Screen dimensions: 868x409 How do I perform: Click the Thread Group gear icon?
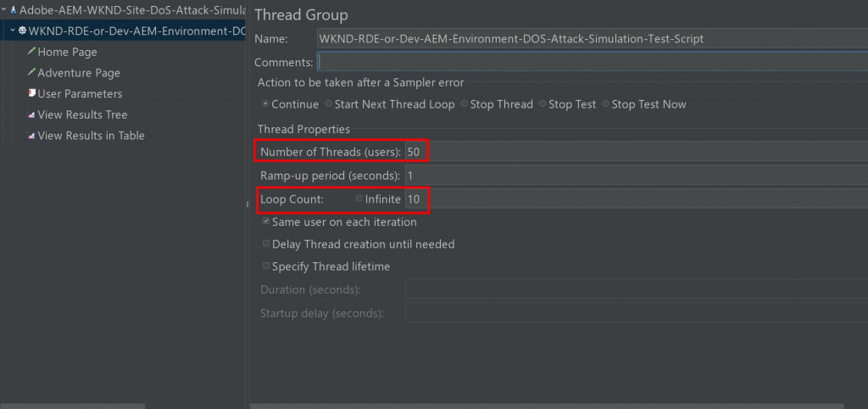point(22,31)
